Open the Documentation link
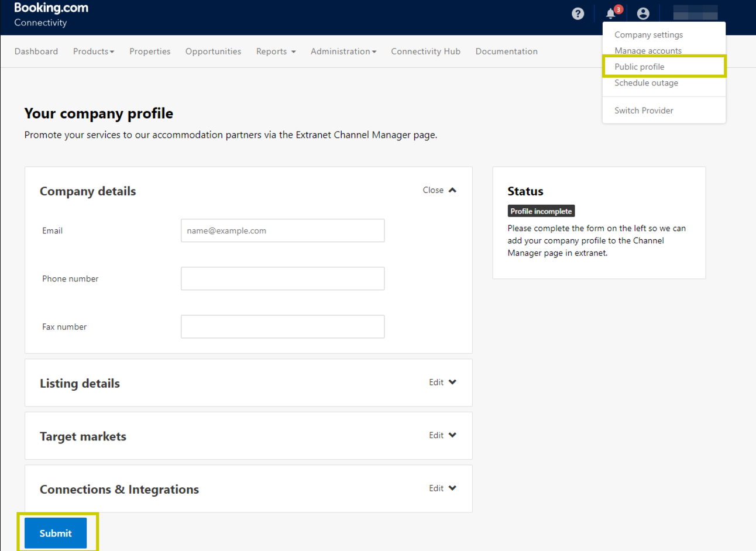The image size is (756, 551). click(x=506, y=51)
